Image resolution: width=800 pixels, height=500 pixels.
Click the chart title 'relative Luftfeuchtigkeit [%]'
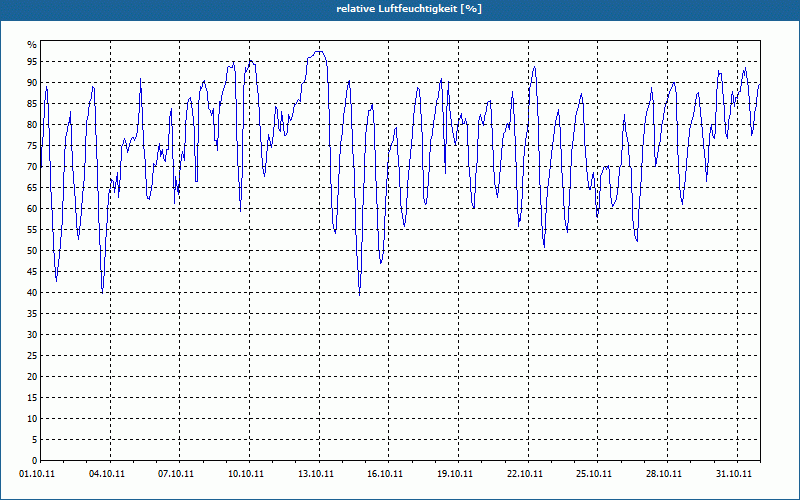coord(409,9)
